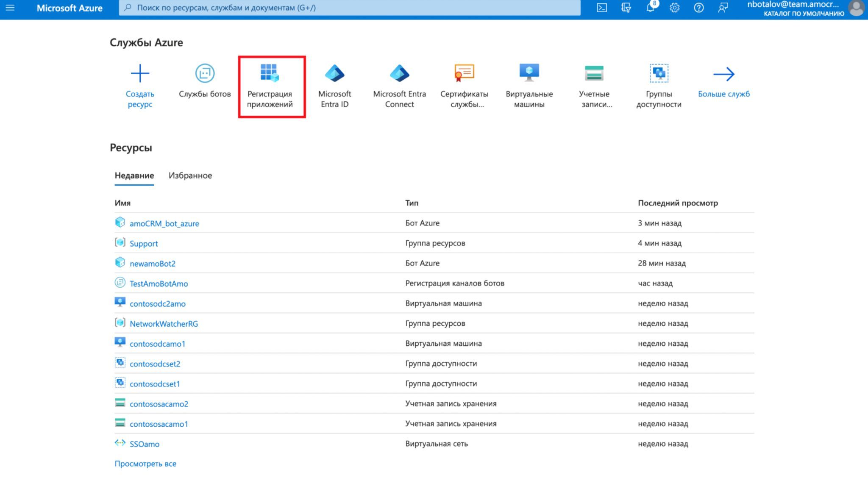
Task: Click the 'час назад' cell
Action: [x=655, y=283]
